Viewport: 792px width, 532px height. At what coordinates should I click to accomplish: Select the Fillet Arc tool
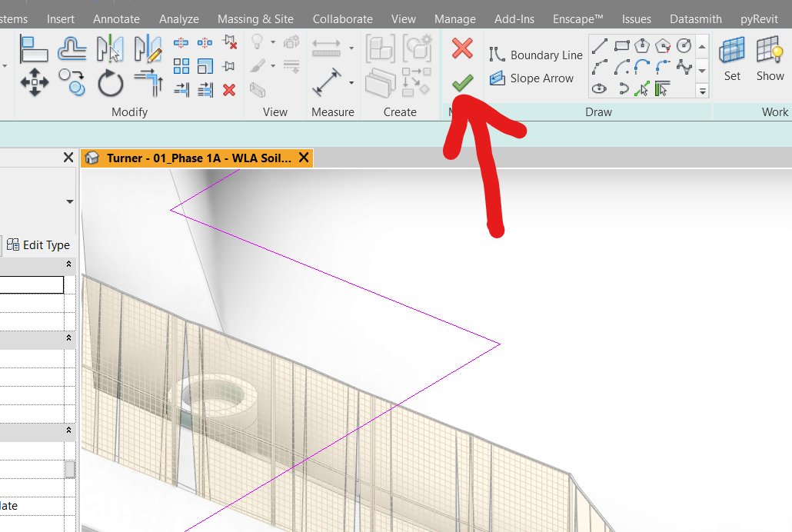pos(663,67)
